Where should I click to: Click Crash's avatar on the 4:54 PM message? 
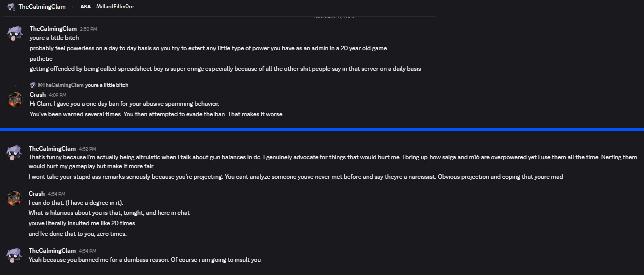(14, 198)
